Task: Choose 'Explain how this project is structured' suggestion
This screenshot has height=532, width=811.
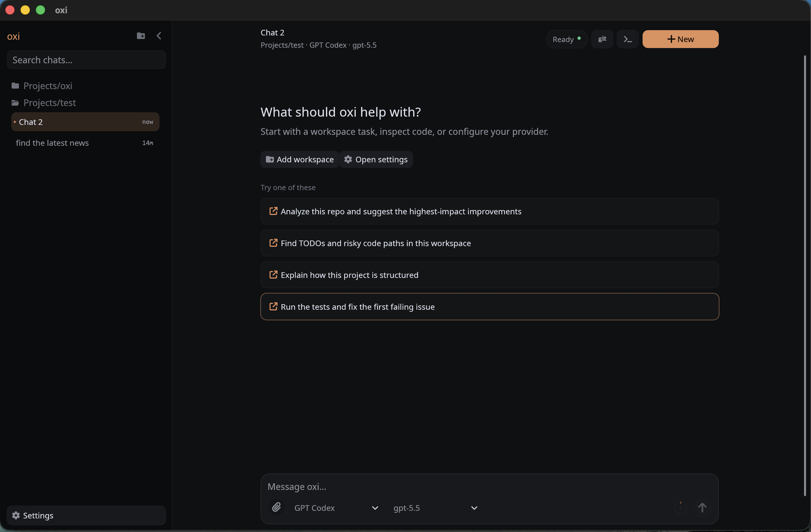Action: [x=489, y=275]
